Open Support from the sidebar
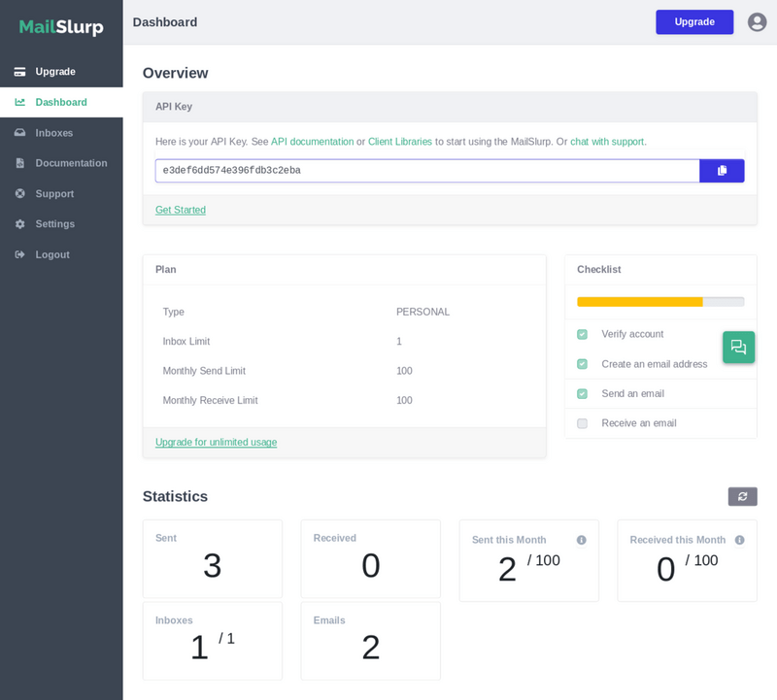 tap(61, 194)
